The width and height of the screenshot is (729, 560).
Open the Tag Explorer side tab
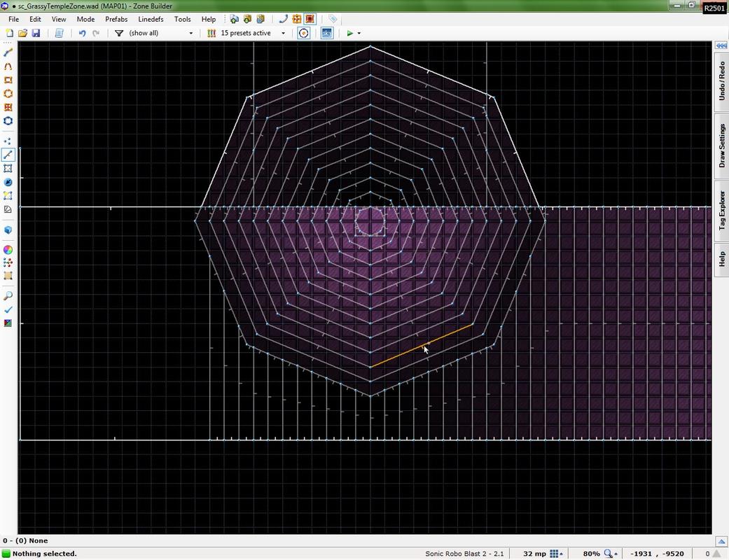coord(721,211)
